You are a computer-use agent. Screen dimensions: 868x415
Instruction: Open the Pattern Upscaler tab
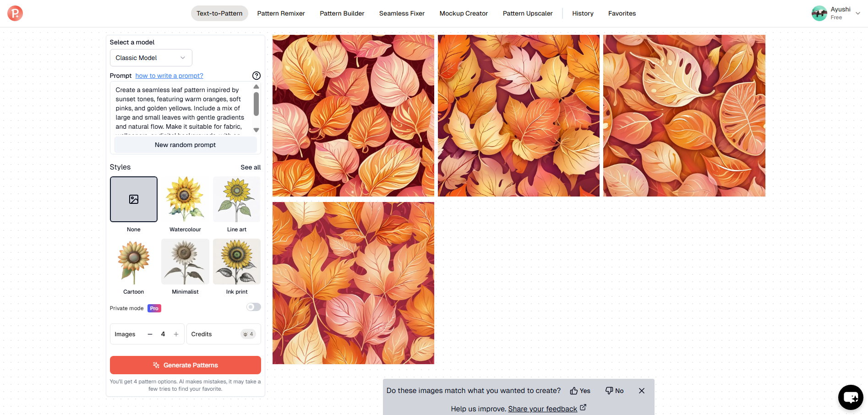click(528, 13)
